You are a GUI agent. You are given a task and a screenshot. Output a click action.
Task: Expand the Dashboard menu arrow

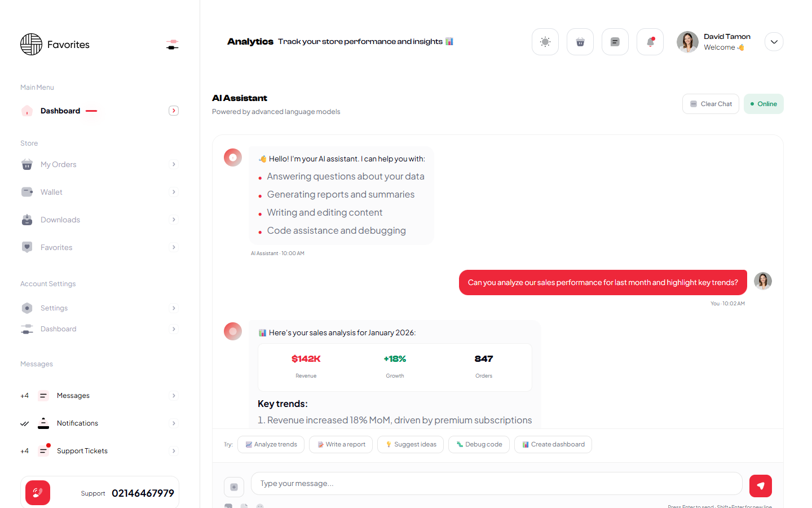click(x=174, y=111)
